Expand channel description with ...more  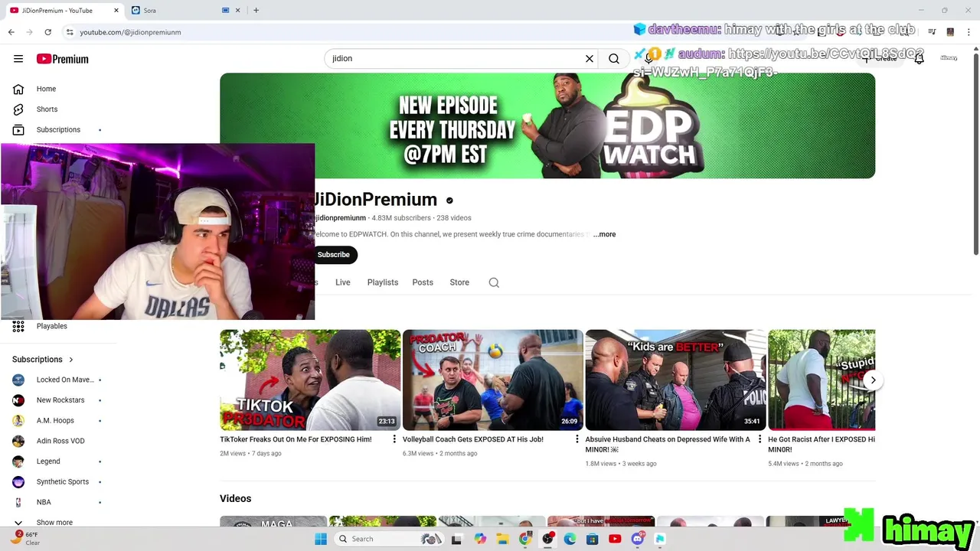(x=604, y=234)
